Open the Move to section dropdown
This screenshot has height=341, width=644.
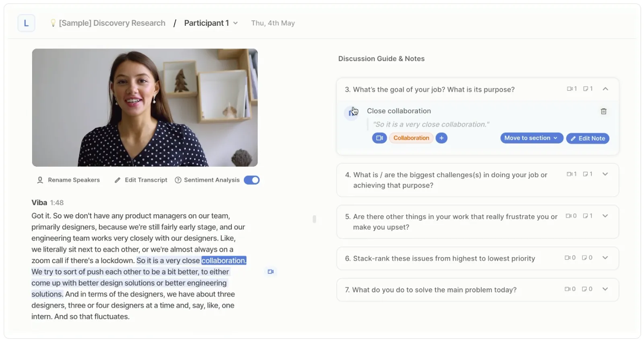point(532,138)
